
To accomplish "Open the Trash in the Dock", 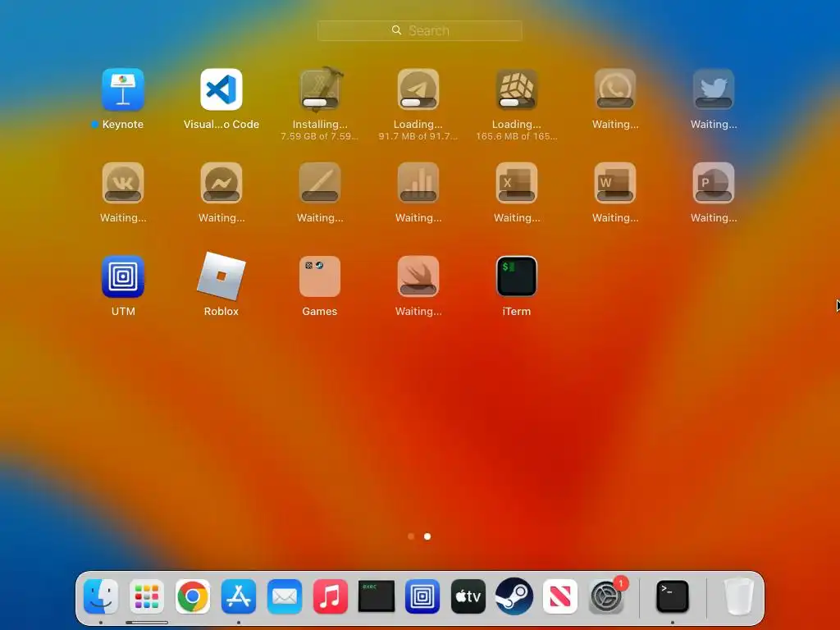I will tap(739, 596).
